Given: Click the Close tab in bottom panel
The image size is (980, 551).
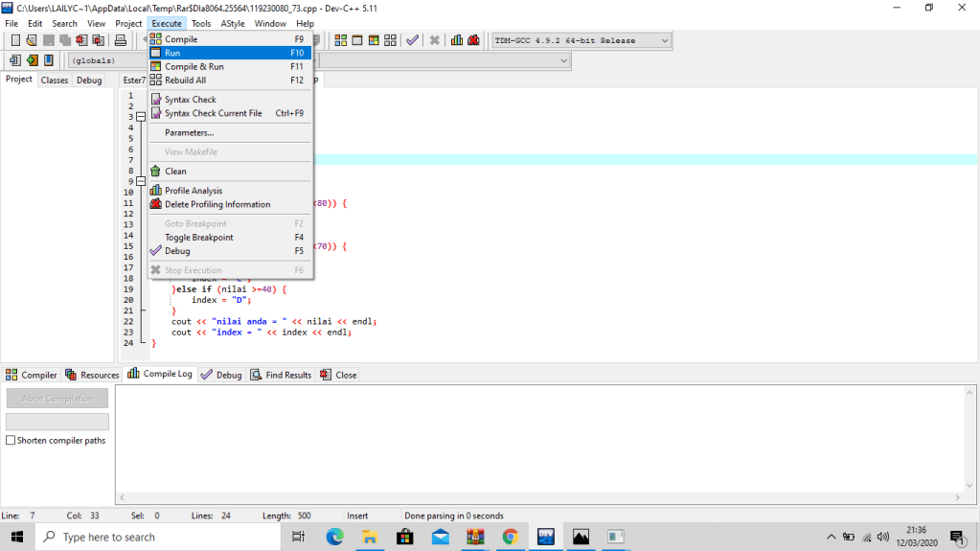Looking at the screenshot, I should (338, 375).
